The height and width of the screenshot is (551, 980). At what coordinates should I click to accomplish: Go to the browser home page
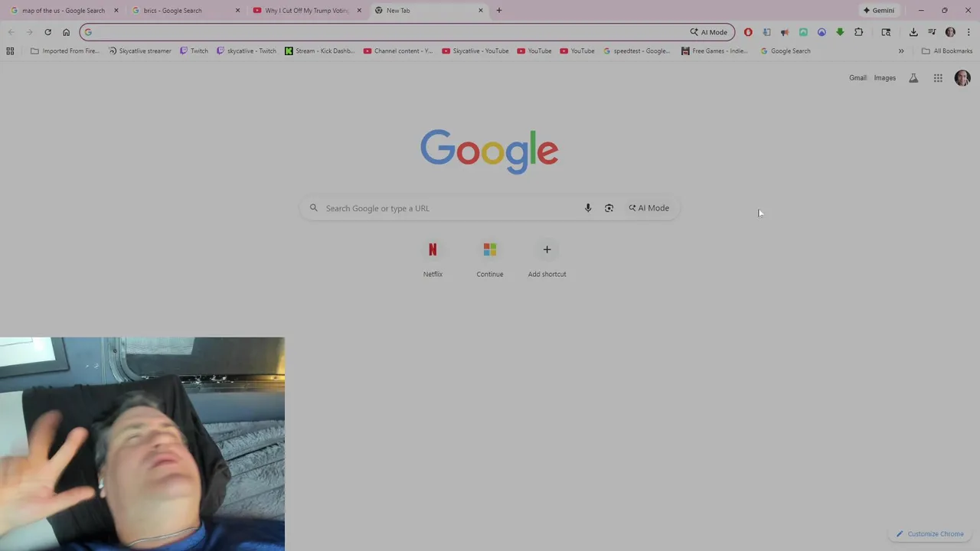(66, 32)
